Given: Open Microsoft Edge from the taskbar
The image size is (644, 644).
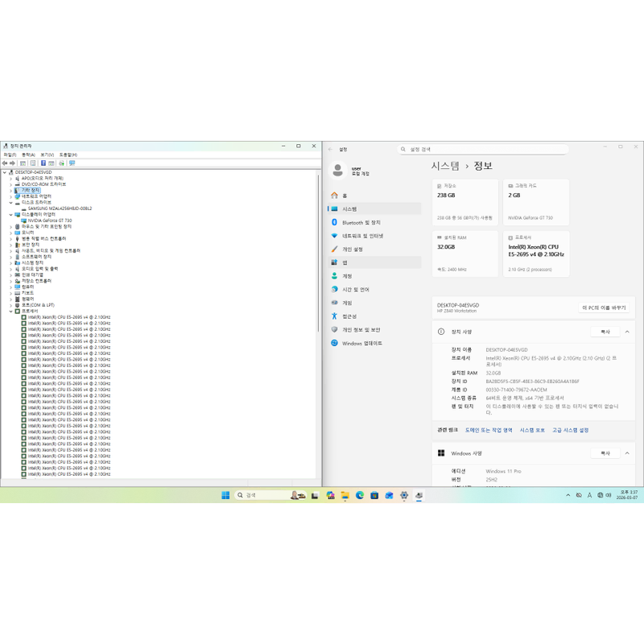Looking at the screenshot, I should pos(360,495).
